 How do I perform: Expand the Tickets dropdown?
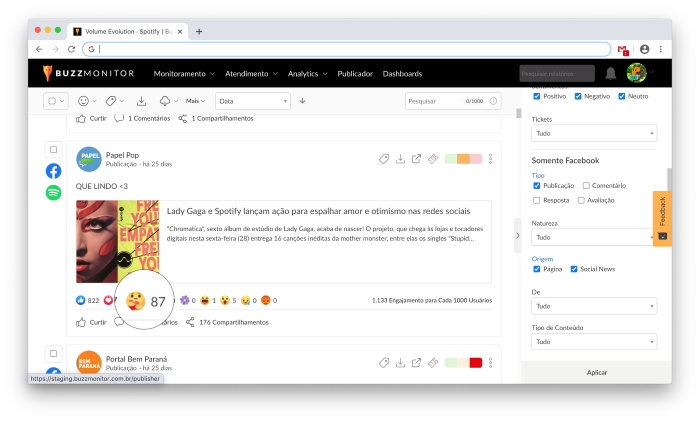pos(593,133)
